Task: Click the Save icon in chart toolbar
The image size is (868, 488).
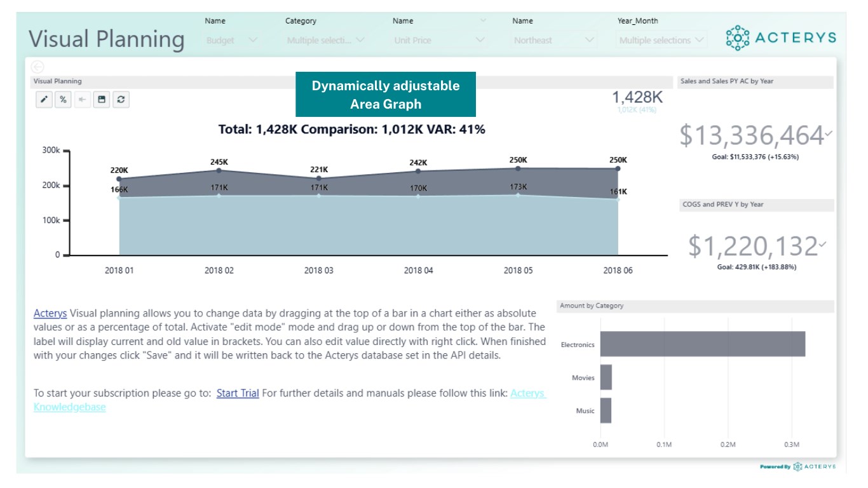Action: click(x=101, y=99)
